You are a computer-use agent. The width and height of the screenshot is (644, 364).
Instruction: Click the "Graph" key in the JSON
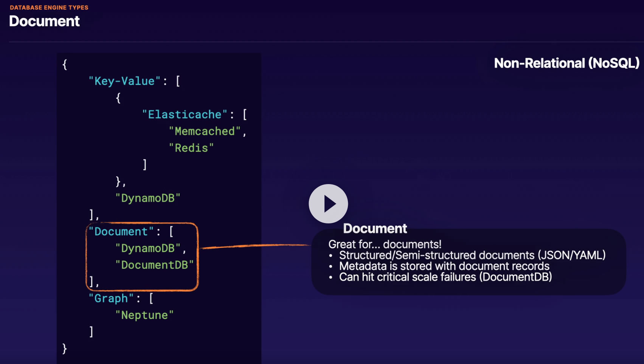point(111,298)
